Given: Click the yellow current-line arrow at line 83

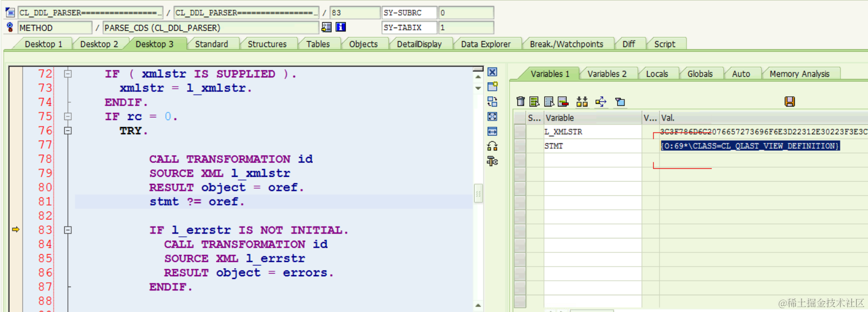Looking at the screenshot, I should [16, 230].
